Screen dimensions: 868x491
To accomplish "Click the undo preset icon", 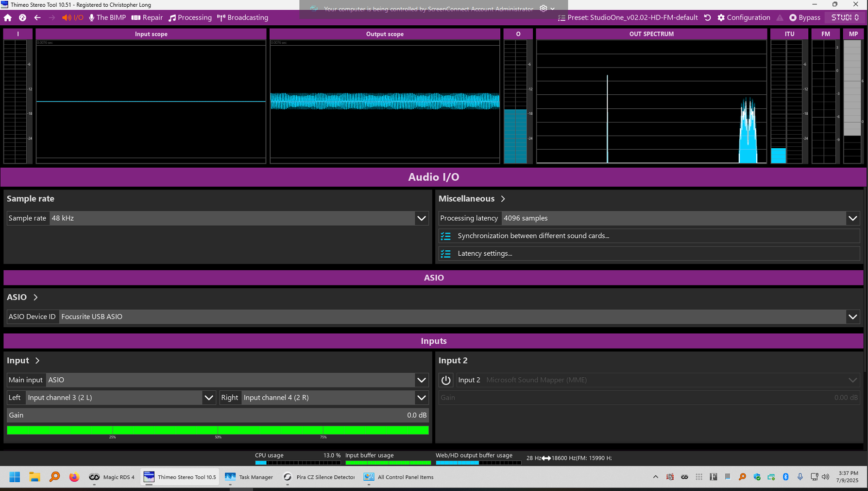I will click(x=708, y=18).
